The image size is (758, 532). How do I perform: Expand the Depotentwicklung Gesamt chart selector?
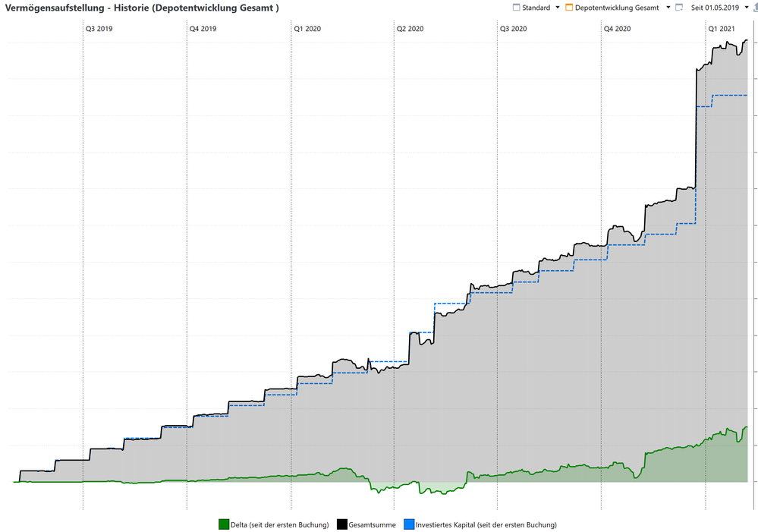pyautogui.click(x=668, y=8)
